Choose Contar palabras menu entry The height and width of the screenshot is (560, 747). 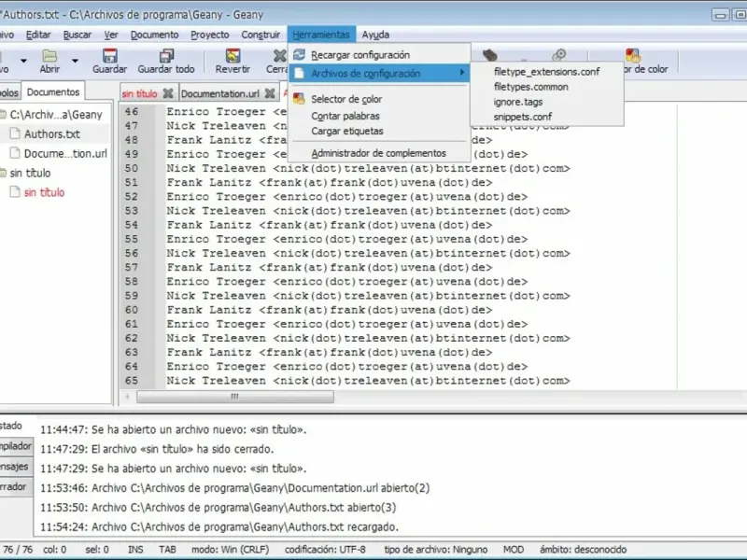tap(379, 116)
